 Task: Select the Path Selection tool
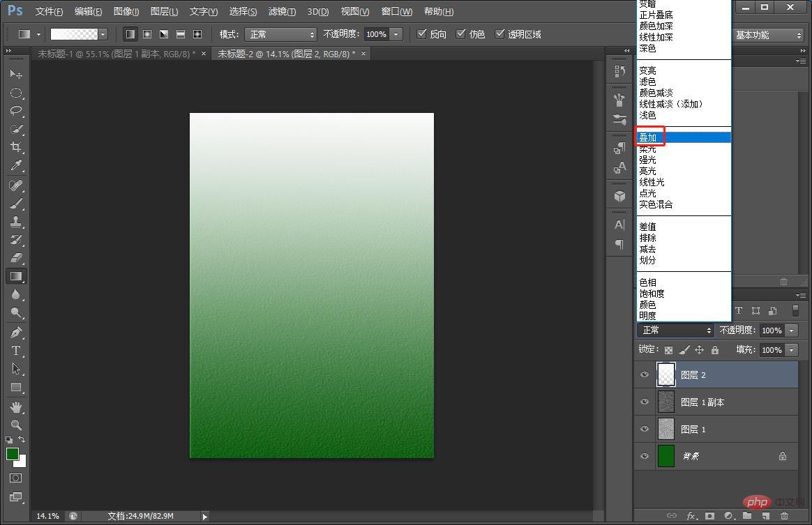click(15, 369)
